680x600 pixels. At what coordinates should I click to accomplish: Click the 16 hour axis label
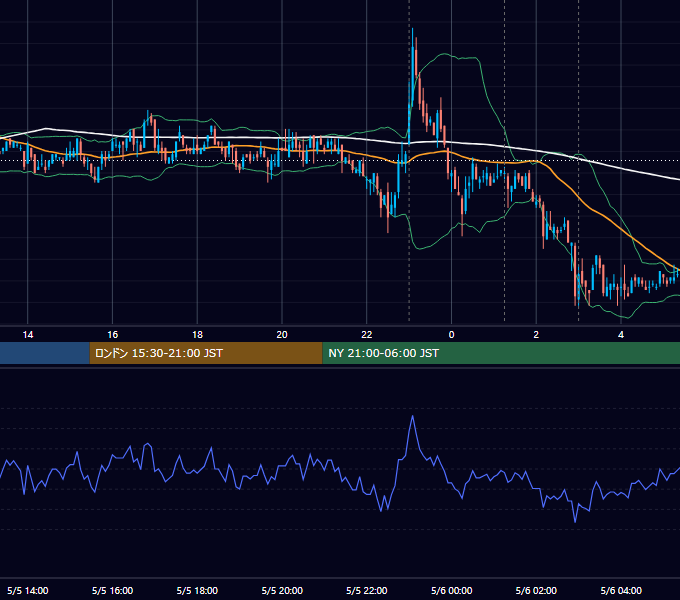[x=112, y=335]
